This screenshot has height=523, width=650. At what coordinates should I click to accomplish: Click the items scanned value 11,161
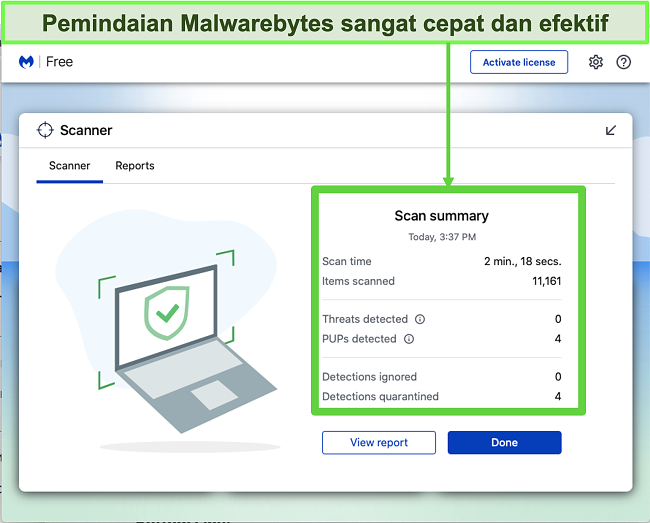point(546,281)
